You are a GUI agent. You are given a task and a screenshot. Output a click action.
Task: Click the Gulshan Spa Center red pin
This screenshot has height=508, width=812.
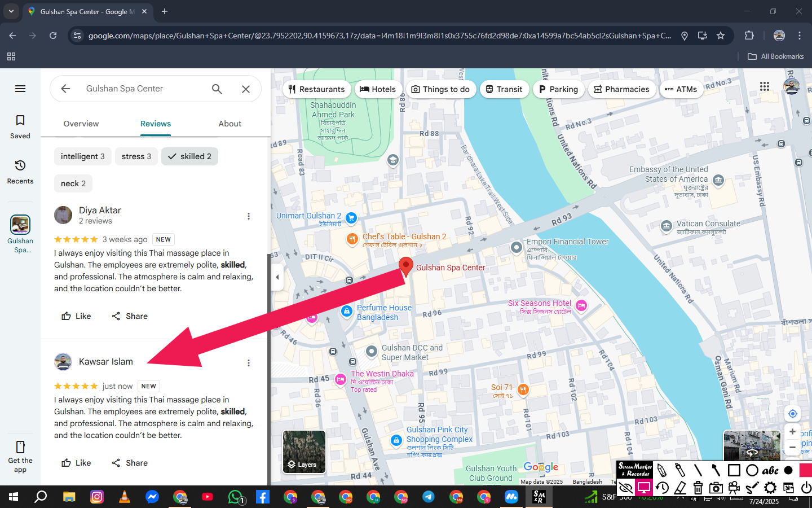(406, 266)
